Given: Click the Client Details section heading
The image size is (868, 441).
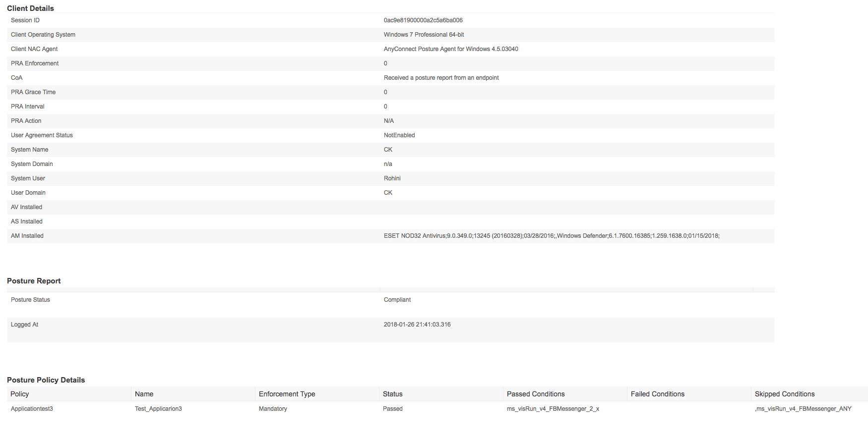Looking at the screenshot, I should click(30, 8).
